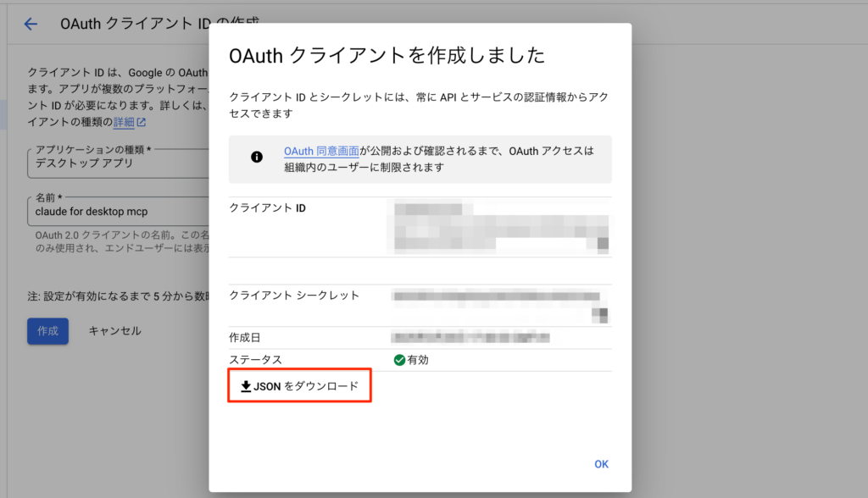The image size is (868, 498).
Task: Click the キャンセル button
Action: pyautogui.click(x=114, y=331)
